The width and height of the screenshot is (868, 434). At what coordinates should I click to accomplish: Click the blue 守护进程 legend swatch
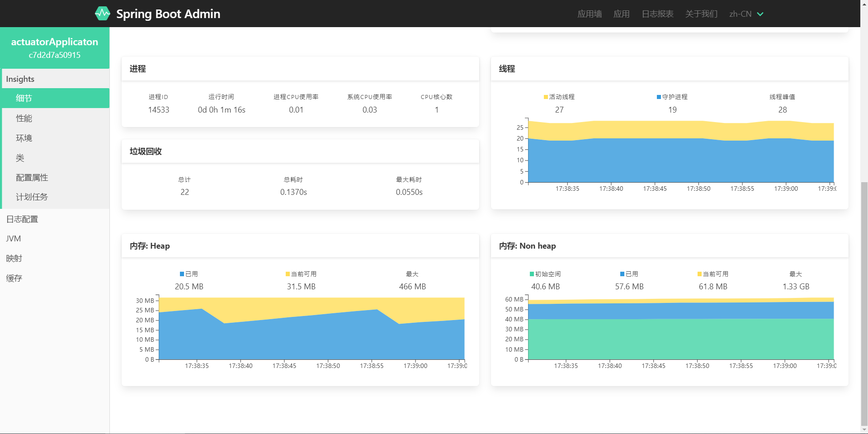point(659,97)
